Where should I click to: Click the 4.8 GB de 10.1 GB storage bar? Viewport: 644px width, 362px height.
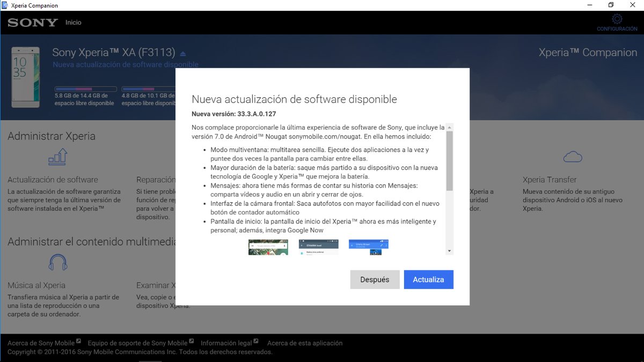pos(149,89)
